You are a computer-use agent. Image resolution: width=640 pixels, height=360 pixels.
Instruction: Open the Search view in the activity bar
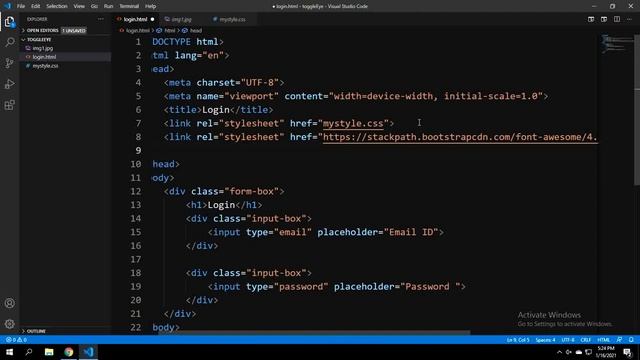9,42
